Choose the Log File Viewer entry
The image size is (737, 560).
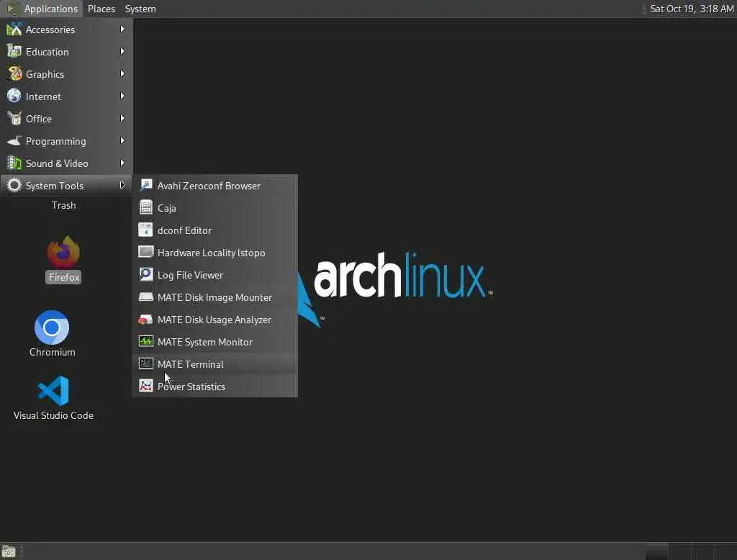coord(214,274)
